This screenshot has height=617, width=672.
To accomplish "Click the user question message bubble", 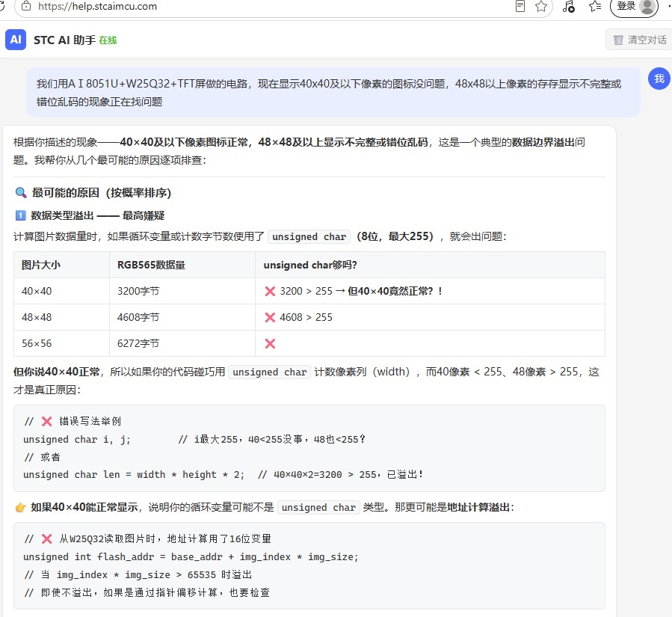I will coord(333,92).
